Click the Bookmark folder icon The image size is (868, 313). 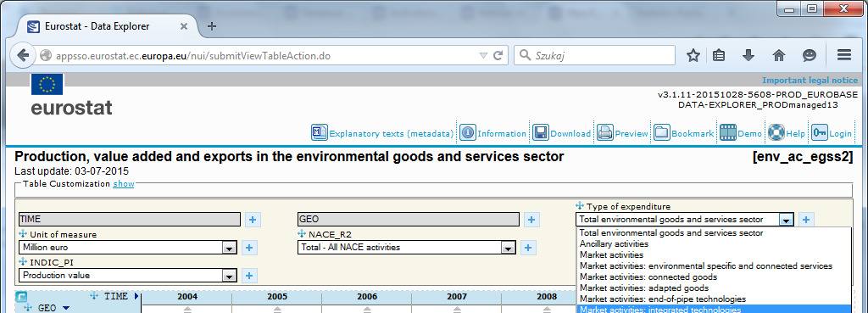pos(662,133)
